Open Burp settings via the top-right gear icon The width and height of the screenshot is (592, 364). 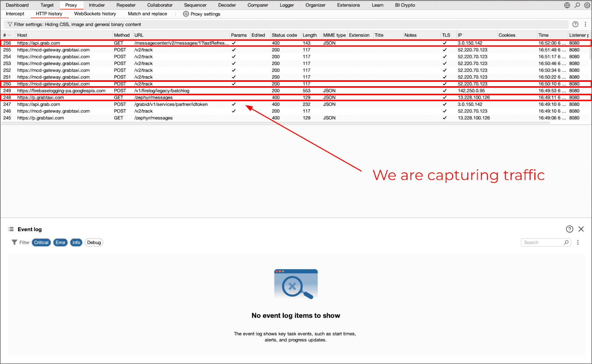click(x=587, y=5)
